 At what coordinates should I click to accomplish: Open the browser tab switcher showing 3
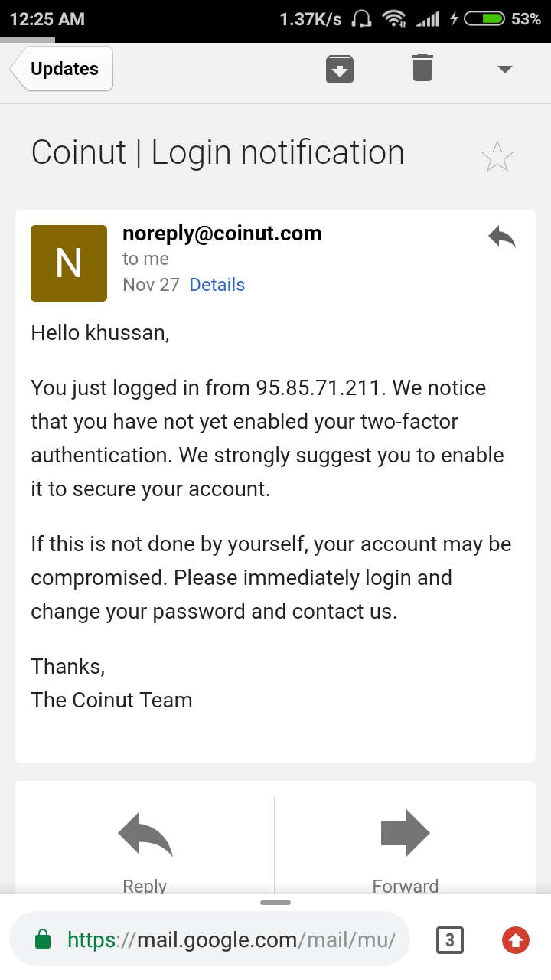(450, 940)
